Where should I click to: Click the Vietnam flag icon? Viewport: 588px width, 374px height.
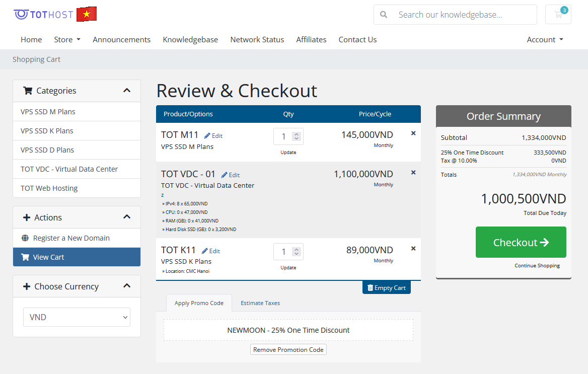87,14
